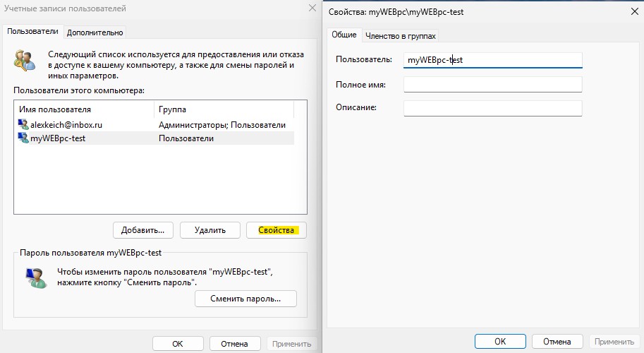Click the Пользователи group cell for myWEBpc-test
The height and width of the screenshot is (353, 644).
[186, 138]
